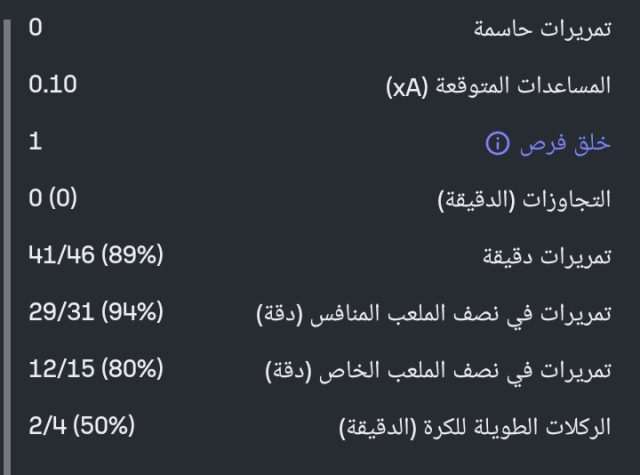Select the تمريرات في نصف الملعب الخاص label
This screenshot has height=475, width=640.
(x=438, y=372)
